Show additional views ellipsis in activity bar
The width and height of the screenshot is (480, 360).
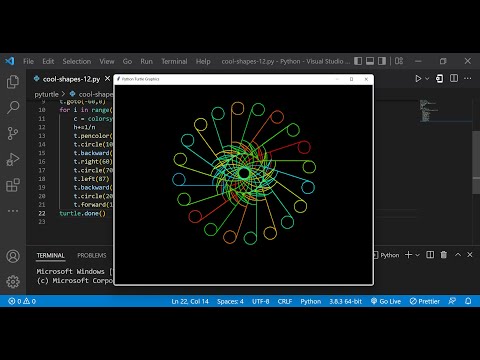(x=13, y=211)
